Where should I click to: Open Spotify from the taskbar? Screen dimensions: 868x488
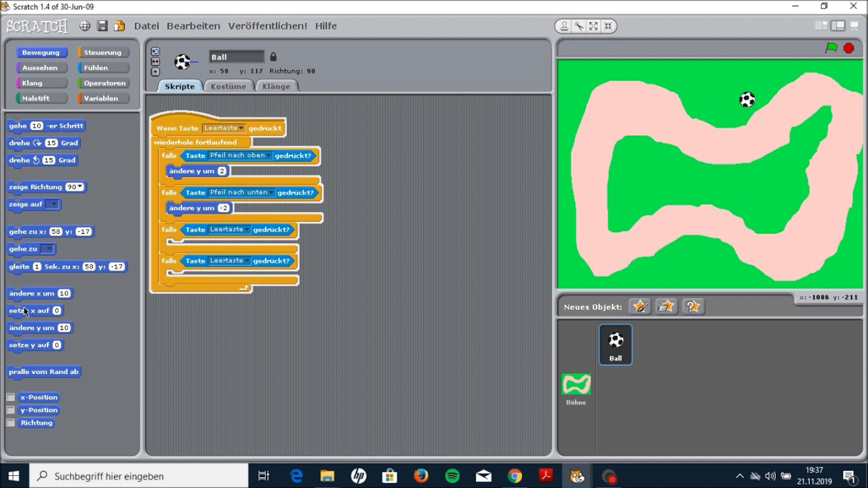452,476
